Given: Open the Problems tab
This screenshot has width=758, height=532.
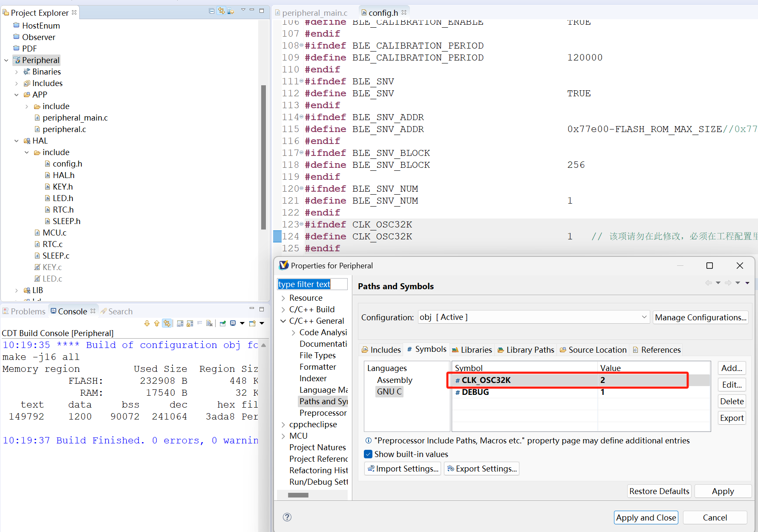Looking at the screenshot, I should click(x=24, y=311).
